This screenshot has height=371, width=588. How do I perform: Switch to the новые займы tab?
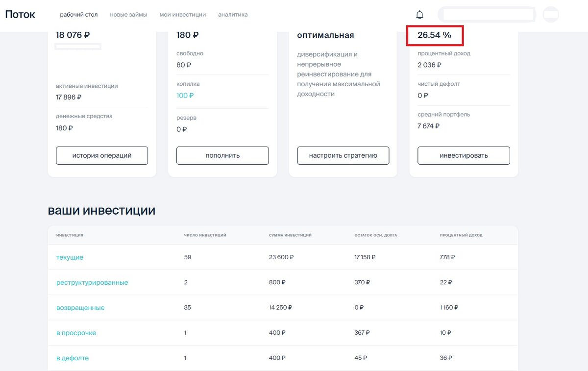(x=128, y=15)
